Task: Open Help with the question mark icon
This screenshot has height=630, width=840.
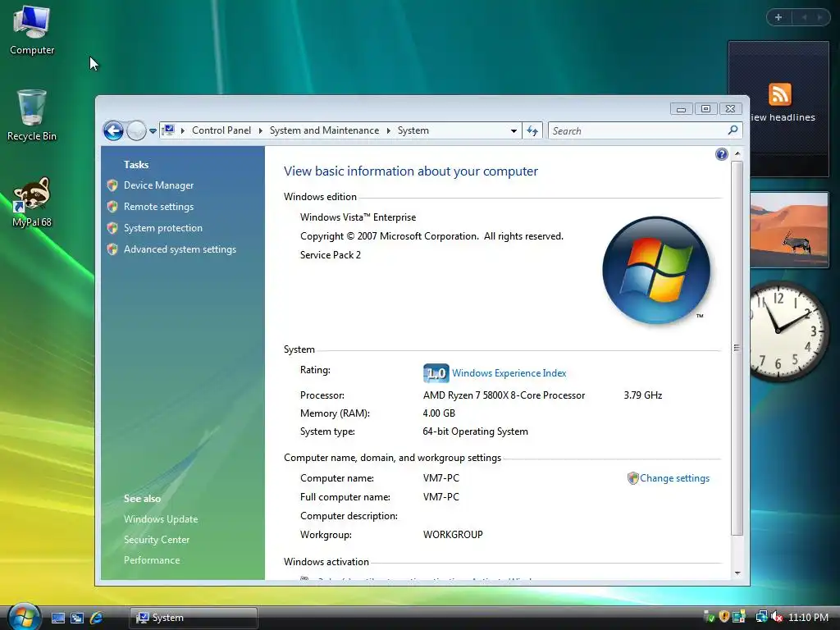Action: (x=722, y=155)
